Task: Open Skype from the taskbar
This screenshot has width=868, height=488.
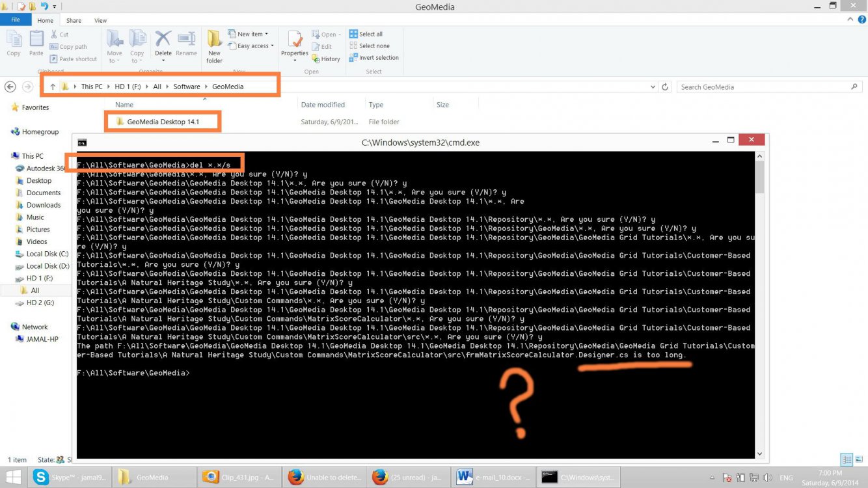Action: point(71,477)
